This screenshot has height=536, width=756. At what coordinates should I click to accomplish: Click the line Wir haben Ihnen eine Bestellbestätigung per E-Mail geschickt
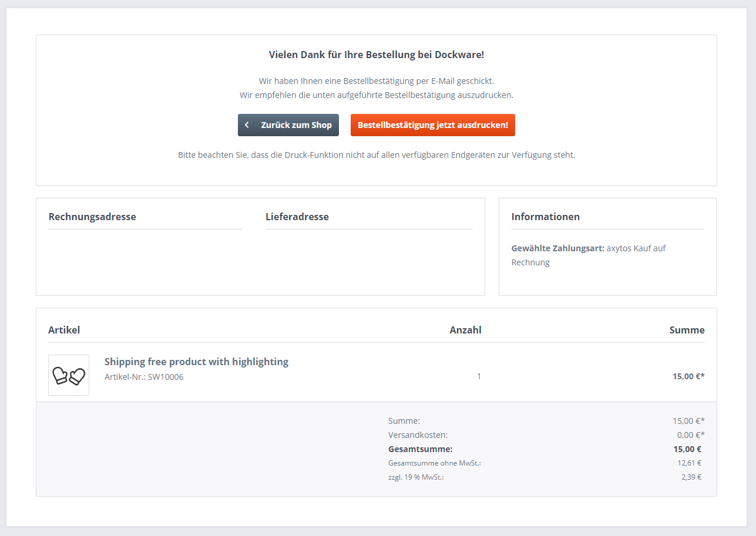pos(377,81)
